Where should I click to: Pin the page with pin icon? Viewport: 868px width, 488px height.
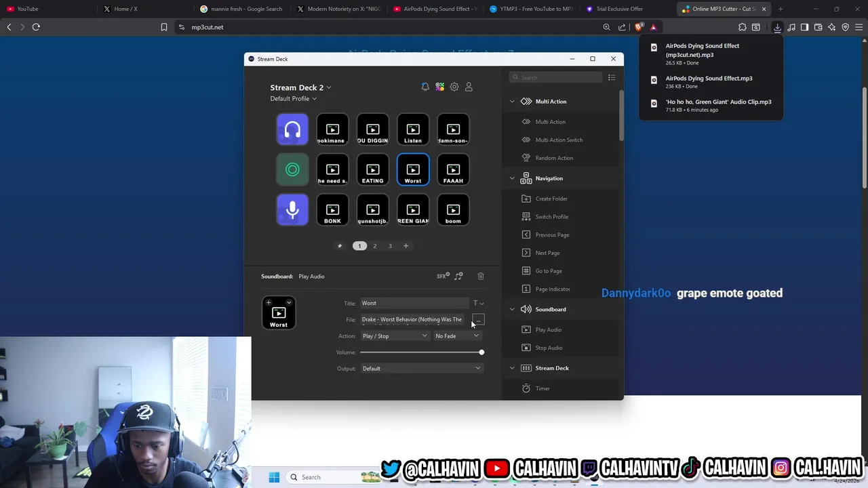(340, 246)
